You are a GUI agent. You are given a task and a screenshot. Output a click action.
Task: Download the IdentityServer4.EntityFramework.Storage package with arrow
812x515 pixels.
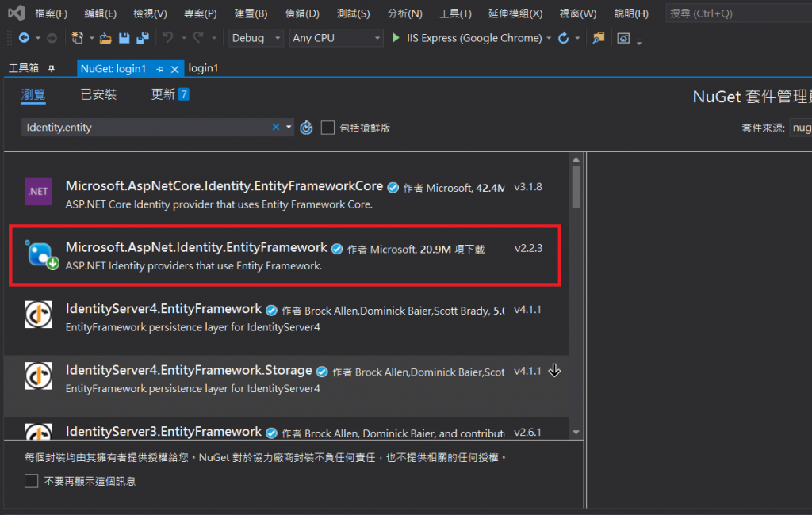[x=554, y=370]
